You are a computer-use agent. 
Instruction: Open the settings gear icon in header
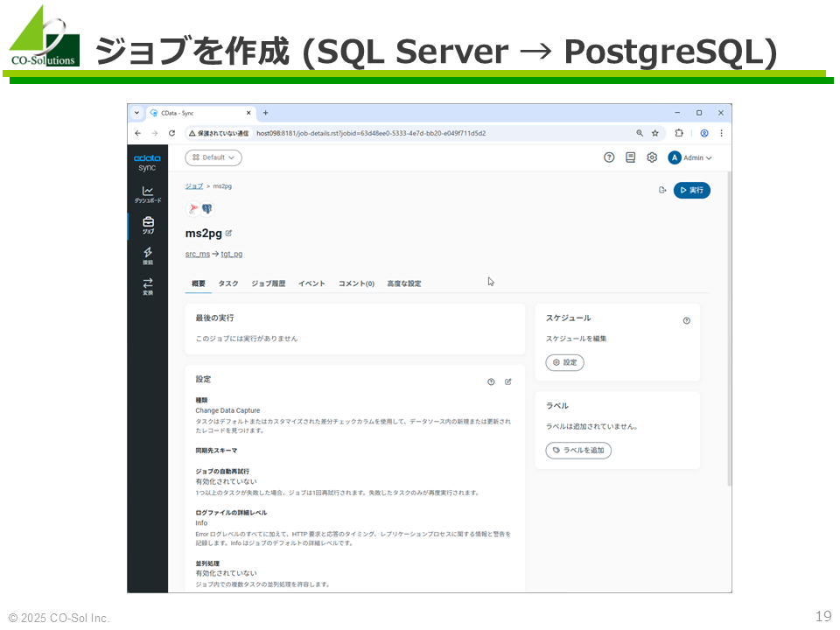(x=652, y=157)
